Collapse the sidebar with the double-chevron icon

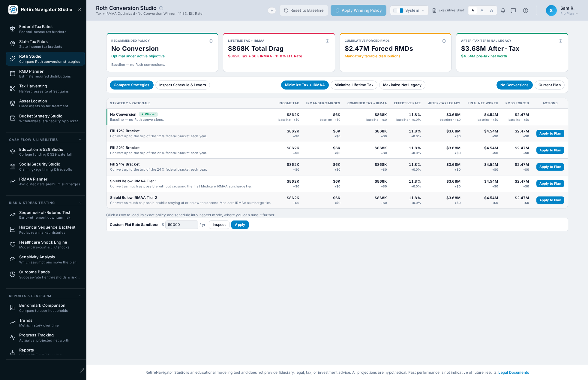point(79,10)
